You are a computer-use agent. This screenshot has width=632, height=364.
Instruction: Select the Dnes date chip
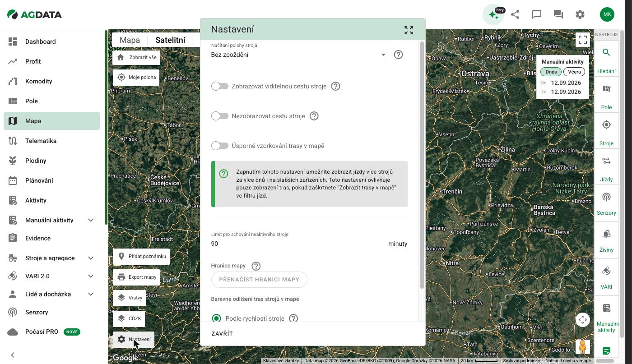coord(551,72)
